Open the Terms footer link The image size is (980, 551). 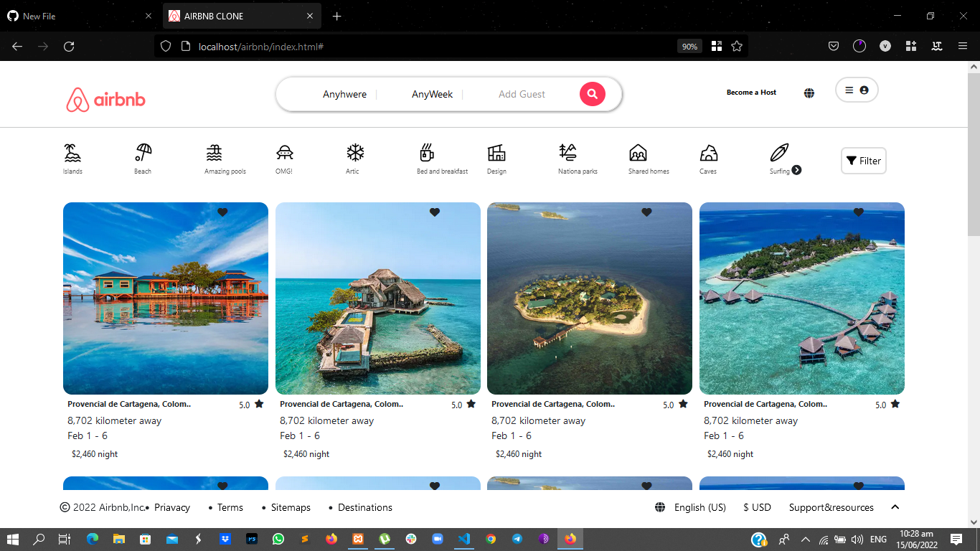click(230, 507)
